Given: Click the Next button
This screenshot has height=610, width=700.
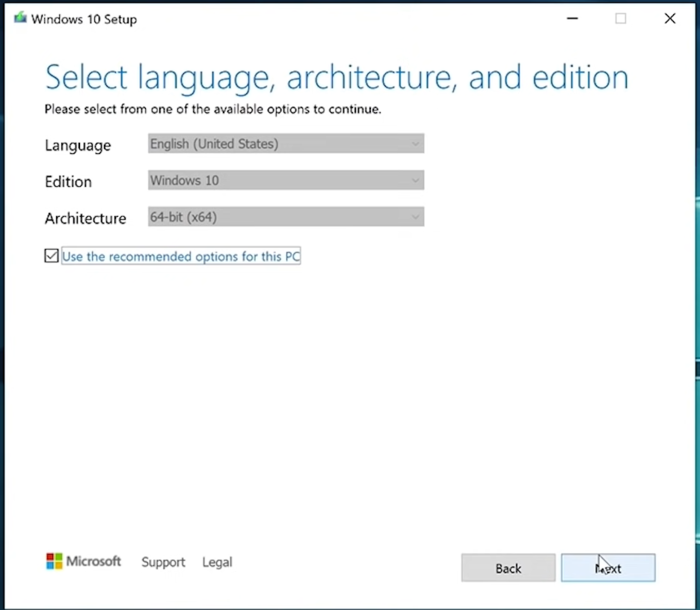Looking at the screenshot, I should (x=608, y=568).
